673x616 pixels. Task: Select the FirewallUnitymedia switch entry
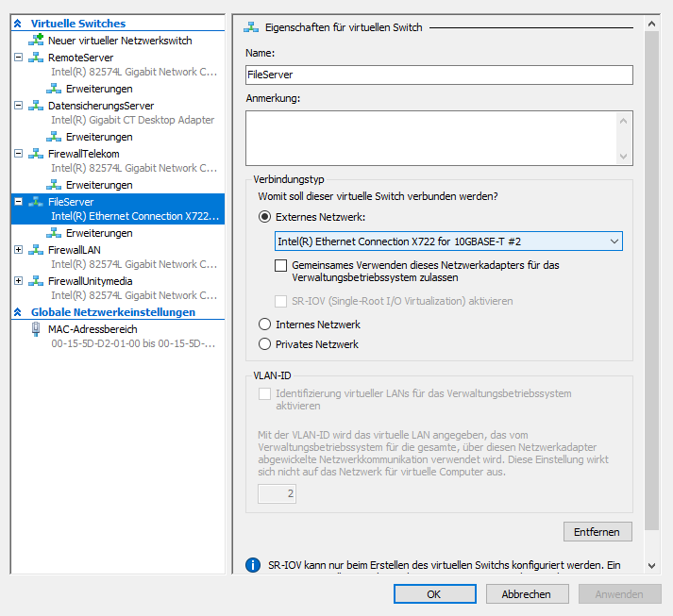(x=90, y=281)
